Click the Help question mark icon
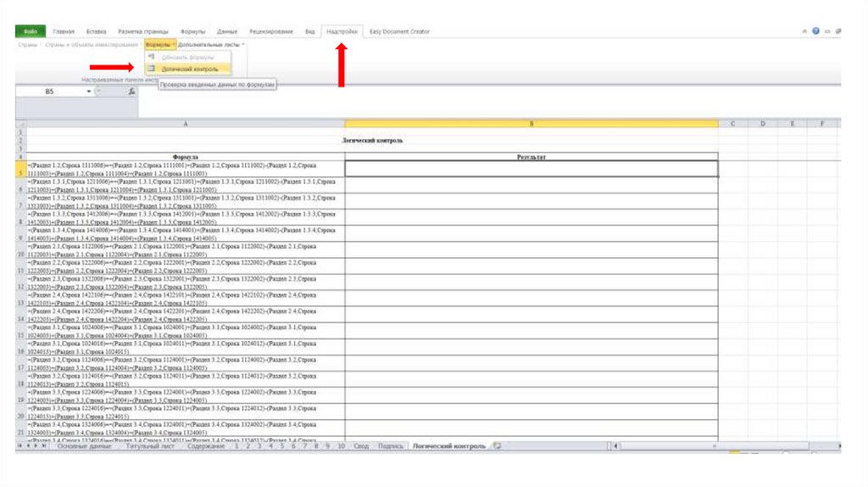868x487 pixels. (x=816, y=31)
